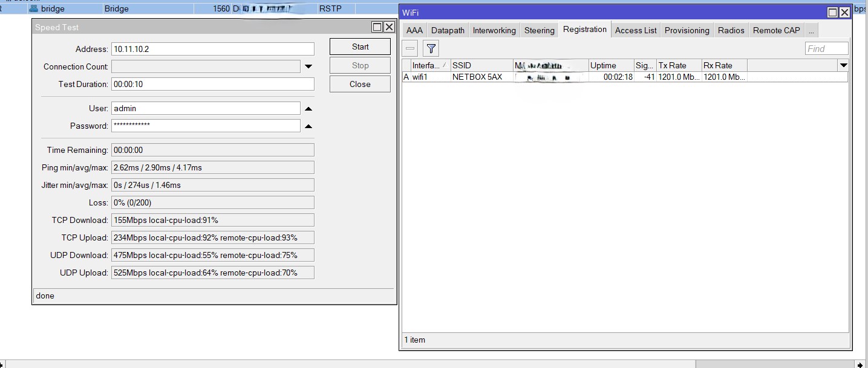This screenshot has width=868, height=368.
Task: Sort by the Tx Rate column header
Action: pyautogui.click(x=679, y=65)
